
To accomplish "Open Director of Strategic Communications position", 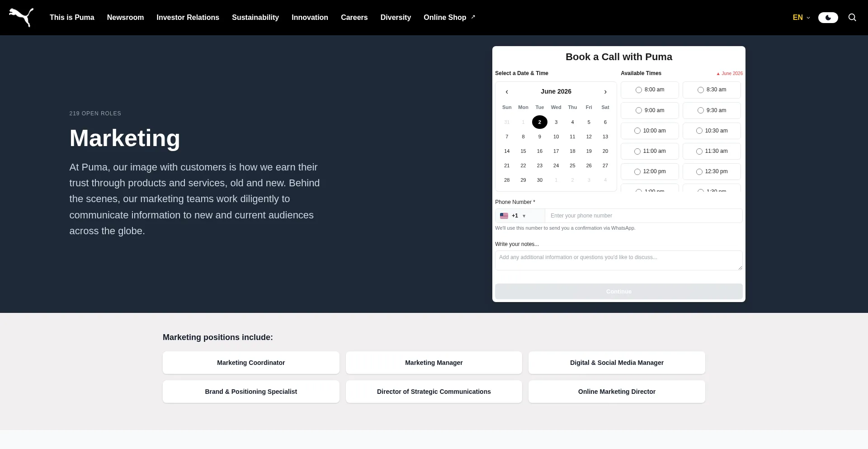I will (x=434, y=392).
